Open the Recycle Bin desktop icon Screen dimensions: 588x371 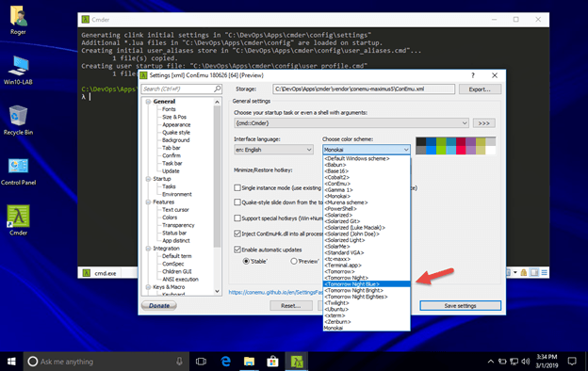pos(18,121)
